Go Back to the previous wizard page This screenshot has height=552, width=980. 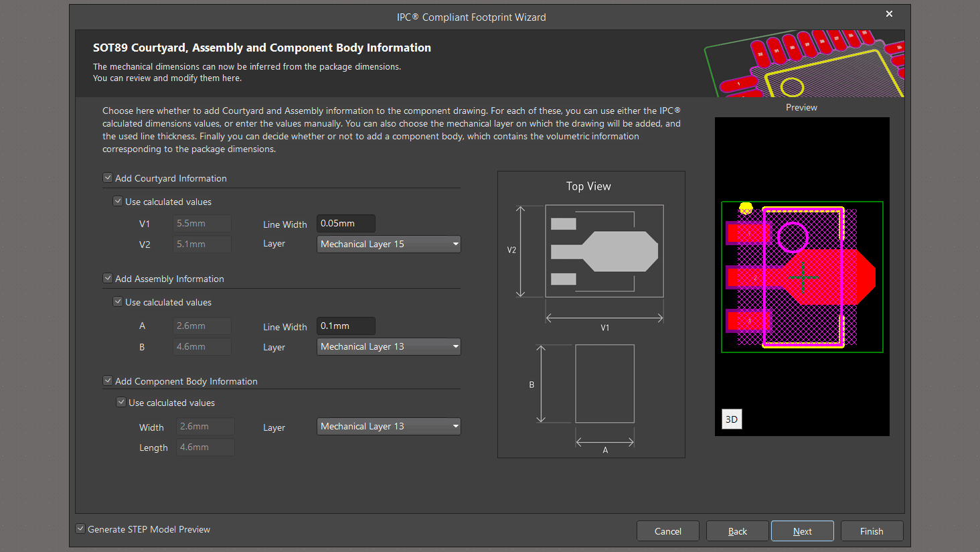738,531
